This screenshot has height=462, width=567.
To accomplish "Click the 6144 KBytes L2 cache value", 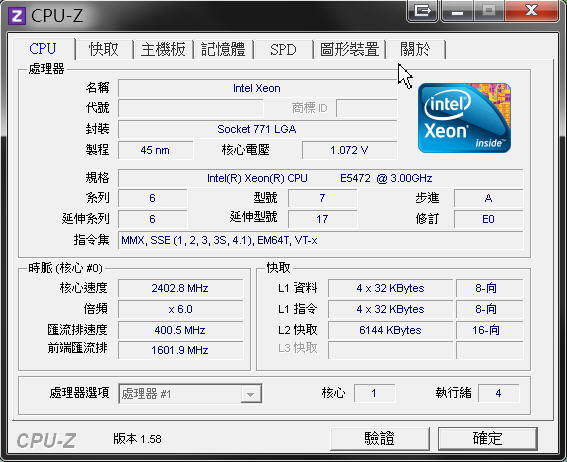I will (390, 330).
